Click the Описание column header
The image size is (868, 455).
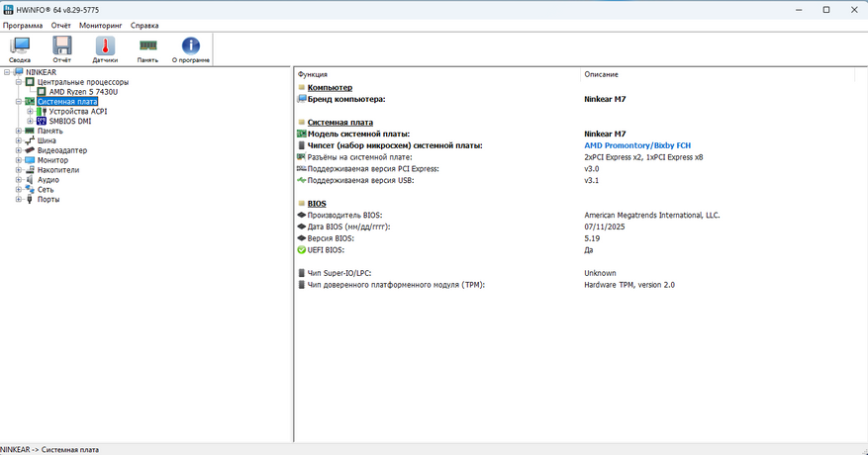click(601, 74)
